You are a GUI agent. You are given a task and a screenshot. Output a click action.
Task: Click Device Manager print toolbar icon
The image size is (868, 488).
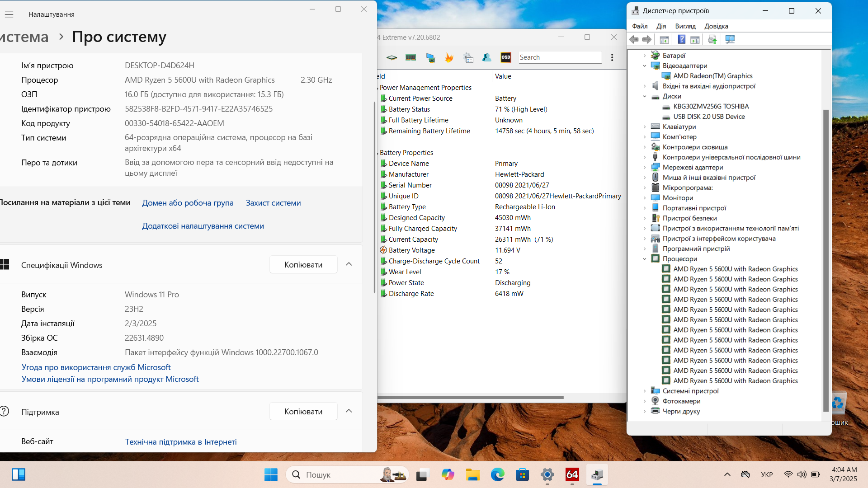[712, 40]
